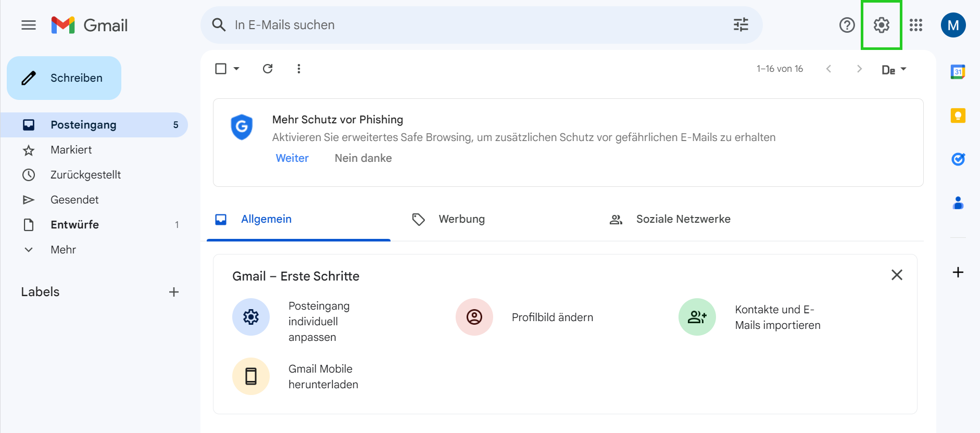The image size is (980, 433).
Task: Click the Gmail Mobile phone icon
Action: pos(251,376)
